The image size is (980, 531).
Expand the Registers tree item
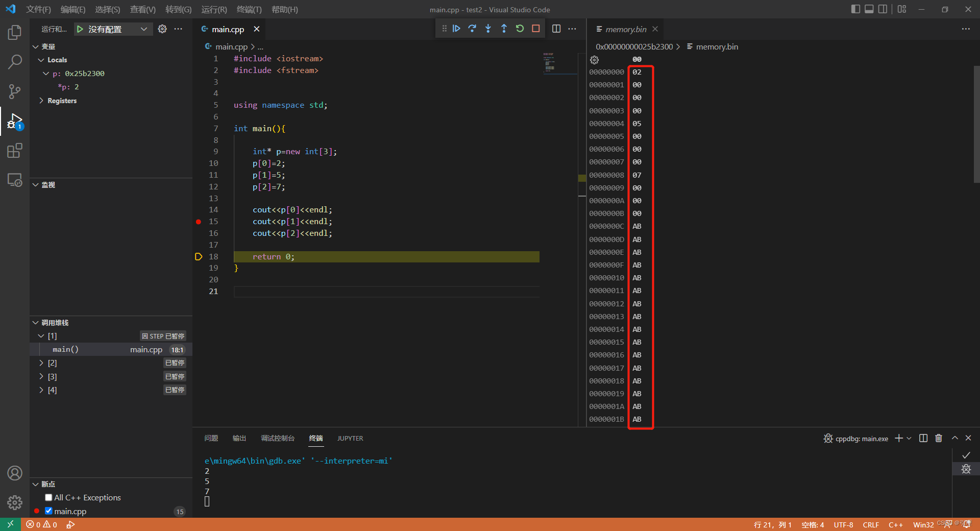[x=42, y=101]
